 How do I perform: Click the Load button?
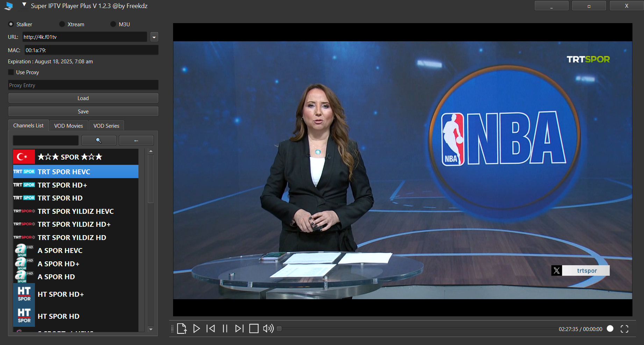tap(83, 98)
